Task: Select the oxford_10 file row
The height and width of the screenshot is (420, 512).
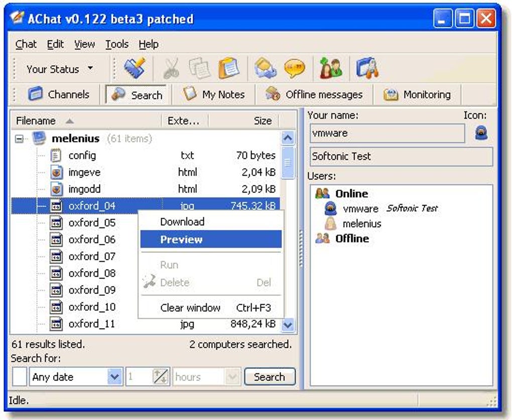Action: tap(92, 307)
